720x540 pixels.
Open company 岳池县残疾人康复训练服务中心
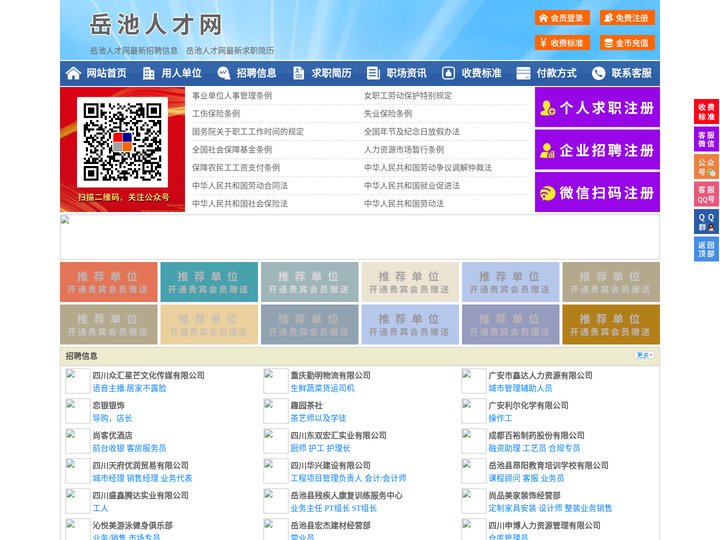point(346,495)
